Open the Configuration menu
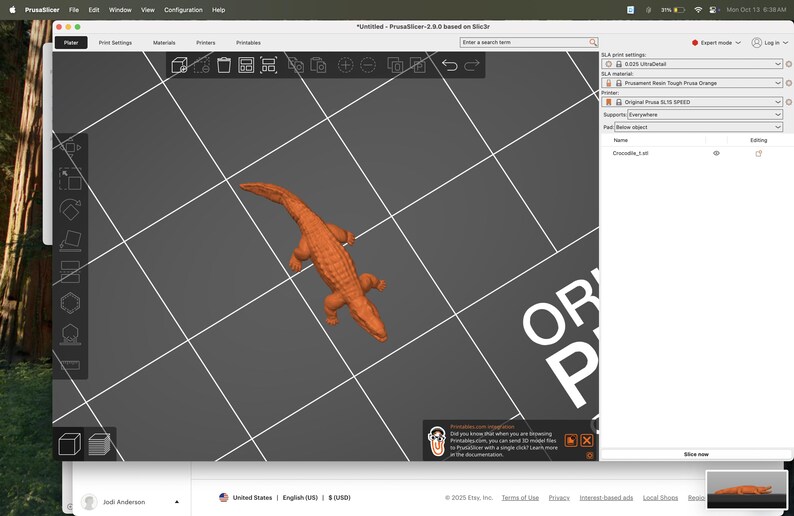This screenshot has width=794, height=516. coord(183,10)
